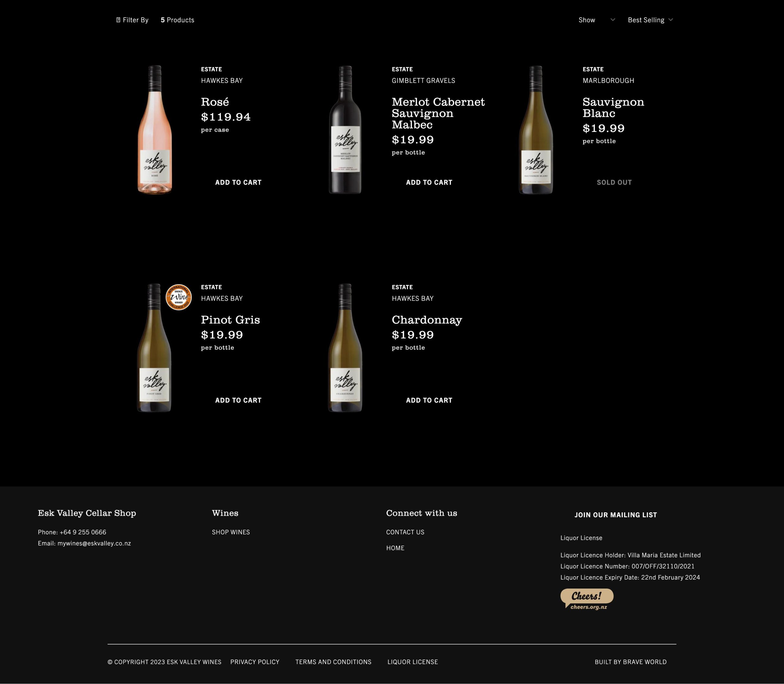Open the Sauvignon Blanc product title
Image resolution: width=784 pixels, height=684 pixels.
[613, 108]
